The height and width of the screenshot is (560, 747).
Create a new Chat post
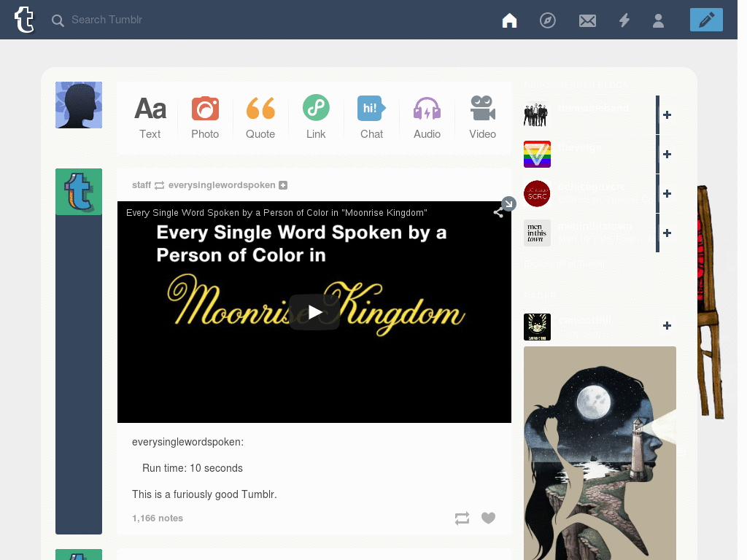tap(371, 117)
